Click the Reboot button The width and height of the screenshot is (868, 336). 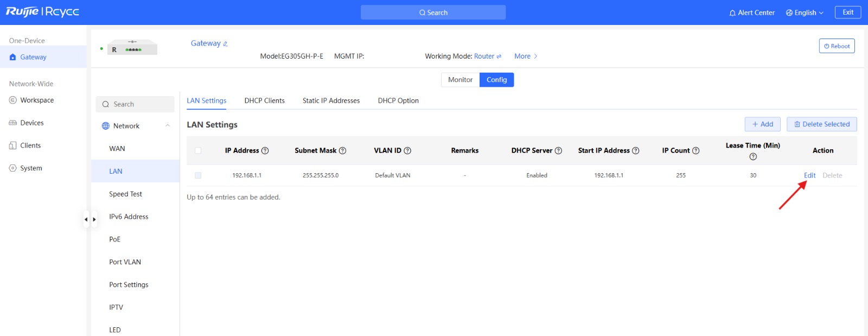coord(837,46)
